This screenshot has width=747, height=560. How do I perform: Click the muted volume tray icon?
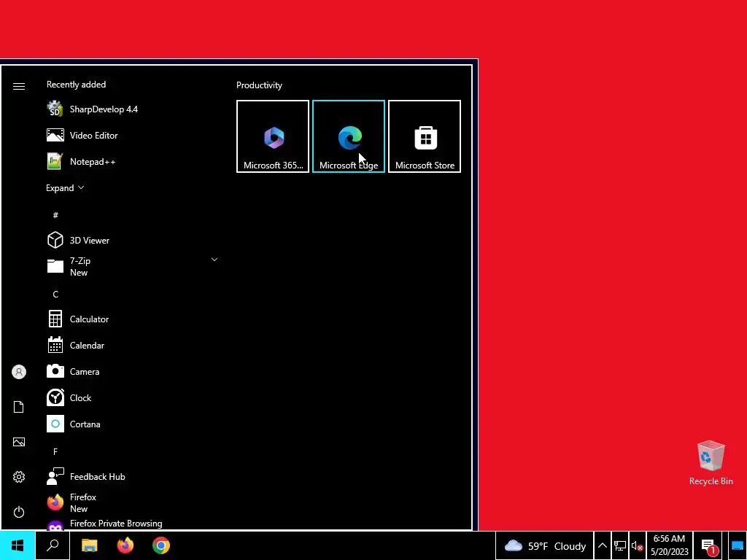(x=637, y=546)
